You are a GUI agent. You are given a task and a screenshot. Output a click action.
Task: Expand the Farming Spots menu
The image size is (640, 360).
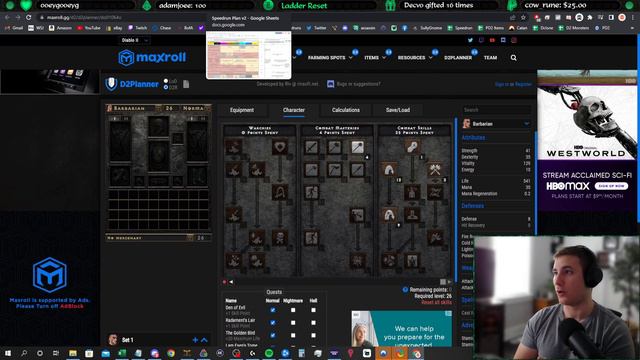pos(330,58)
